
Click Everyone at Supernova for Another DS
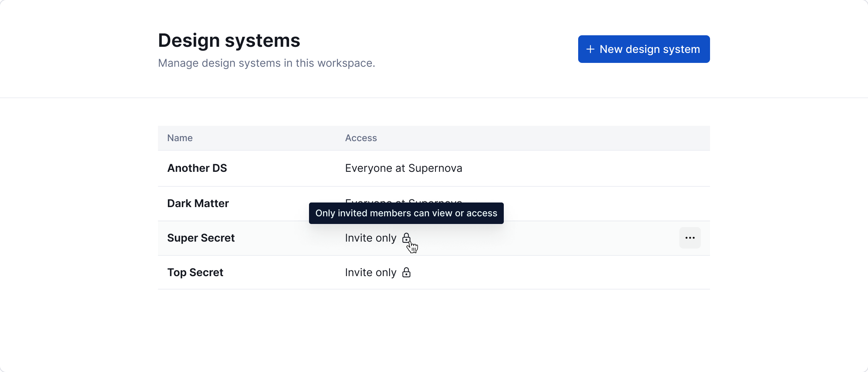pyautogui.click(x=403, y=168)
